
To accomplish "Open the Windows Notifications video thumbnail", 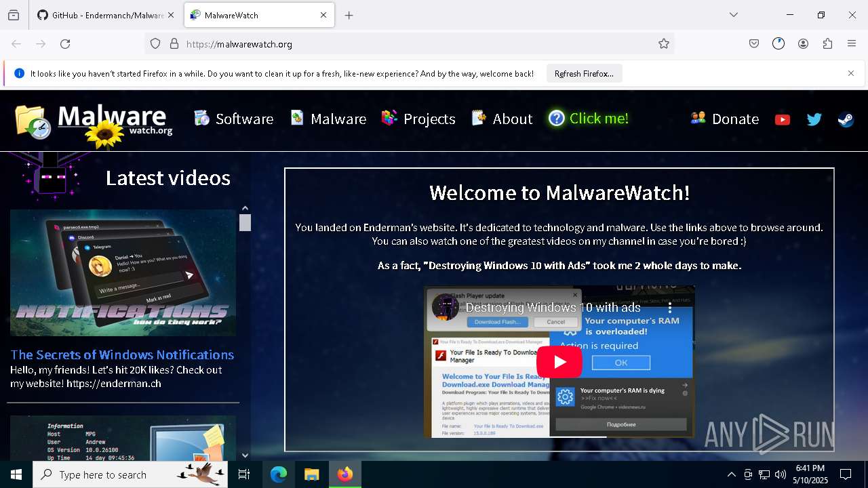I will (123, 273).
